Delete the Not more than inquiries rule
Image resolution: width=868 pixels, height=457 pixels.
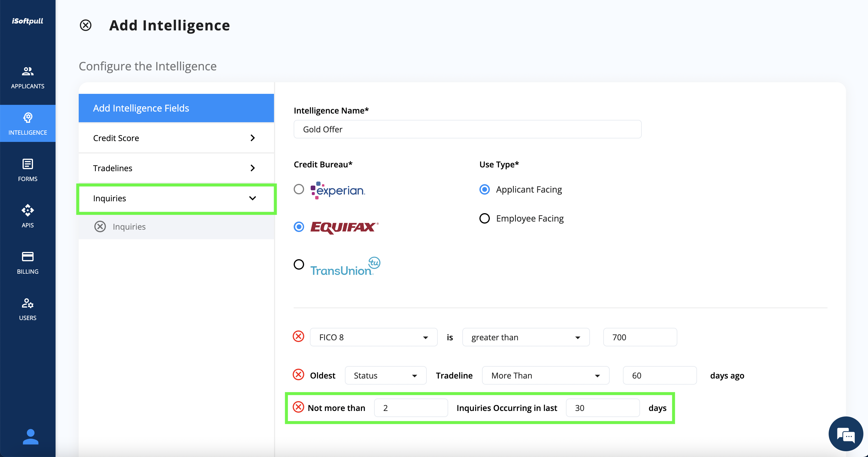point(299,407)
